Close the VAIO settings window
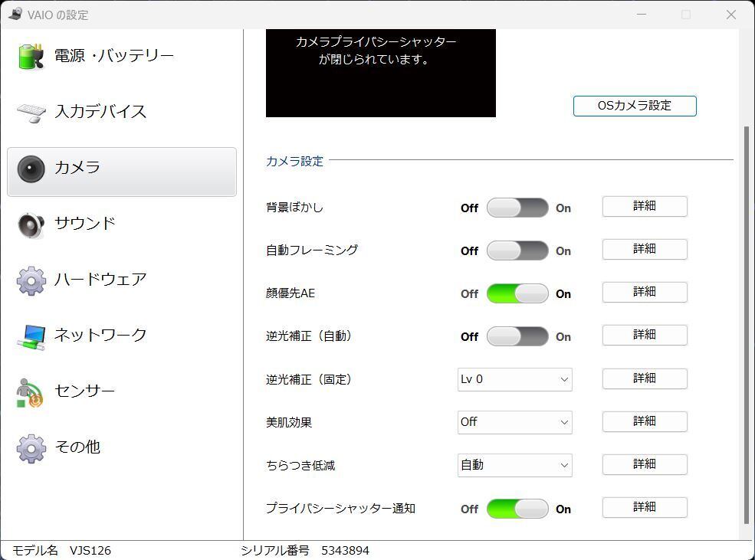This screenshot has width=755, height=560. pos(731,15)
